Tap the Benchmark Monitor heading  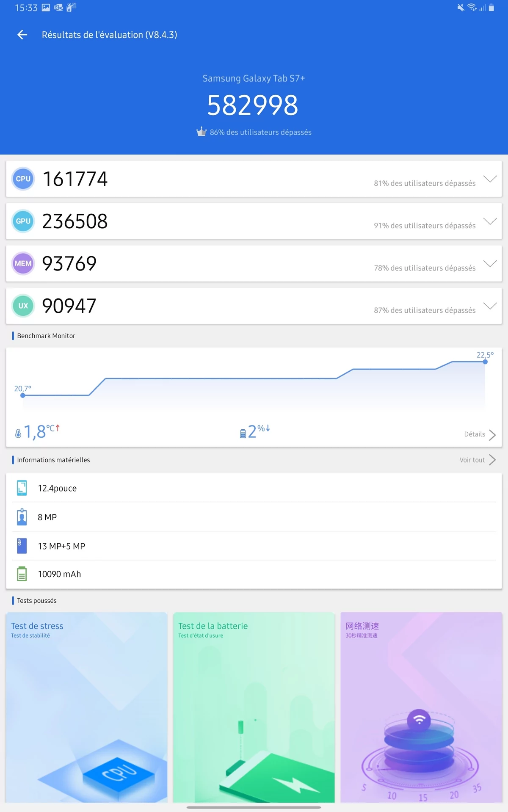(46, 336)
